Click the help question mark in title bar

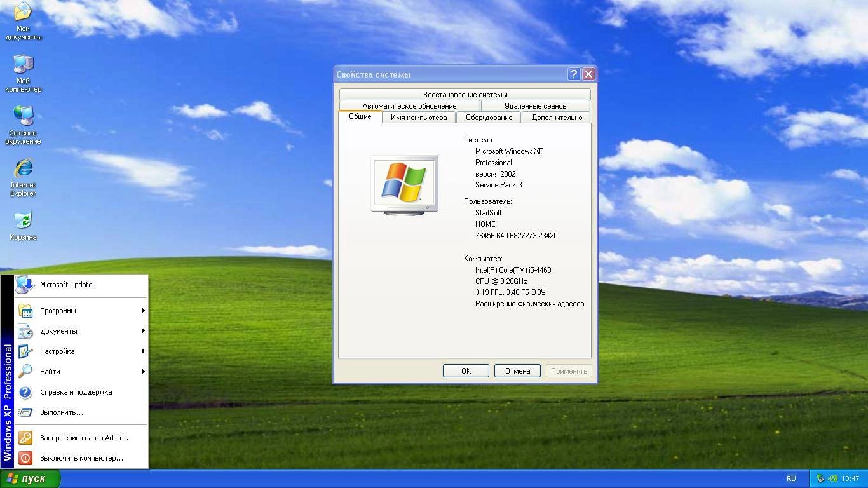tap(574, 74)
